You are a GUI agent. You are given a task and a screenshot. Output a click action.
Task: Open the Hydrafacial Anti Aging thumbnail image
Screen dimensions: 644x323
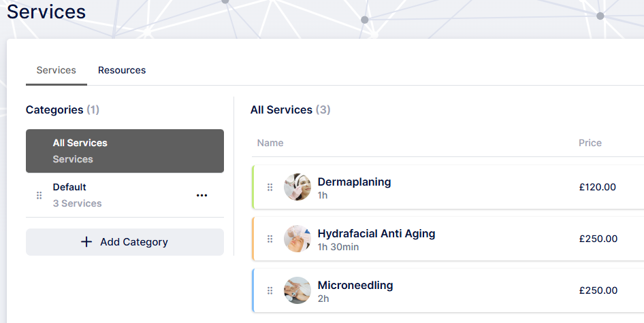tap(297, 239)
